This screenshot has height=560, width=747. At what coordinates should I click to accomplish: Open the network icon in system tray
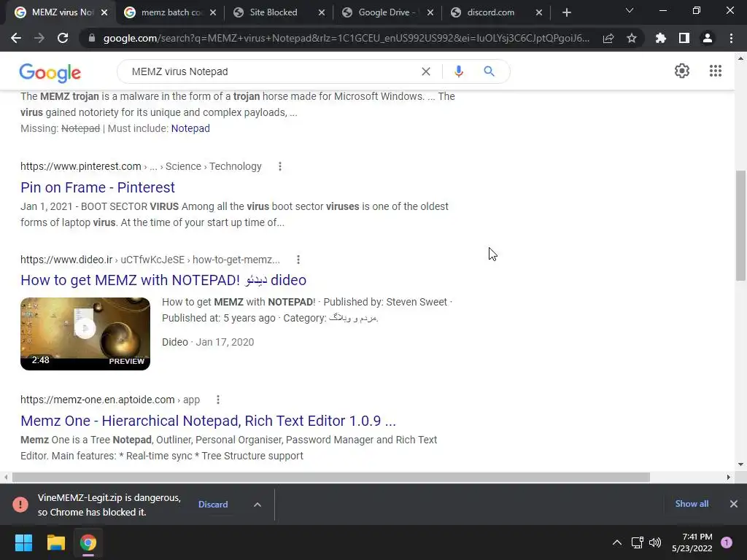[637, 542]
